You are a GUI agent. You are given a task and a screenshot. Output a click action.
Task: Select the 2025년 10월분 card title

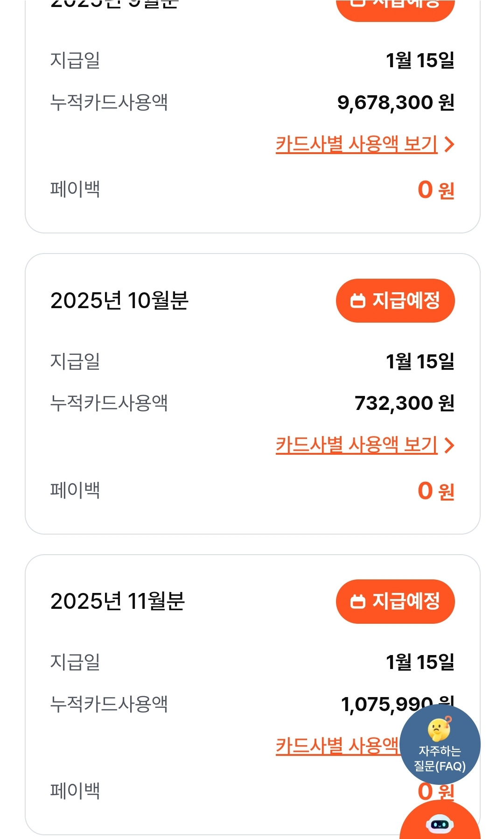(119, 301)
